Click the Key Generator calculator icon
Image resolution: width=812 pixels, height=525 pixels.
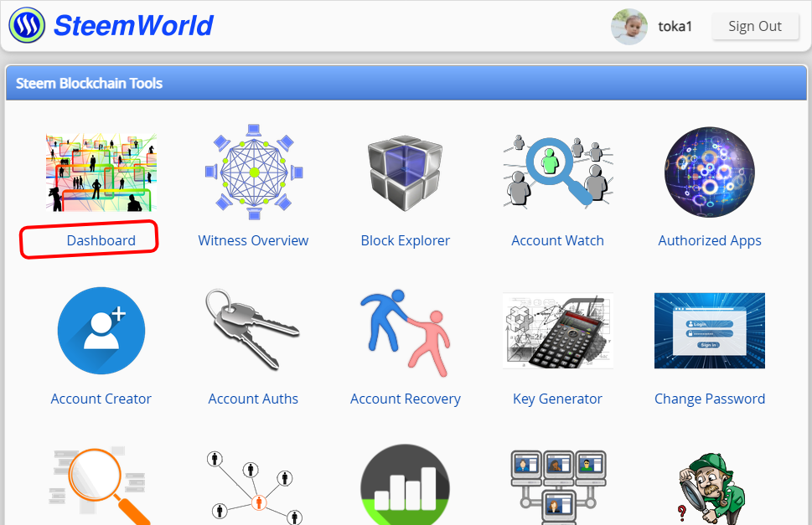tap(558, 331)
